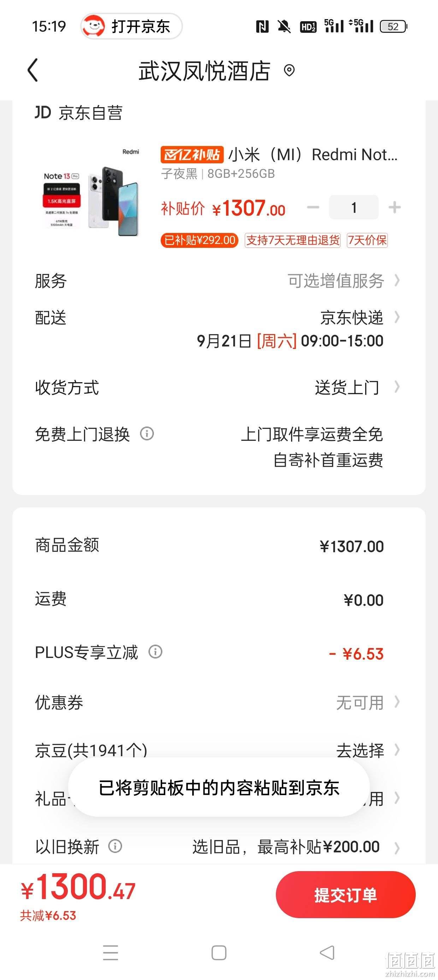This screenshot has width=438, height=980.
Task: Tap the info icon beside 免费上门退换
Action: tap(147, 433)
